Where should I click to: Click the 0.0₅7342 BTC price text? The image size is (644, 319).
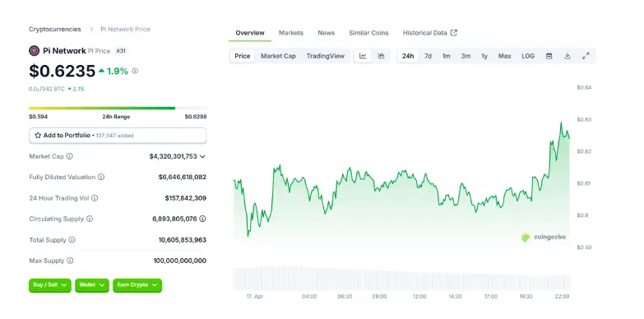click(46, 89)
